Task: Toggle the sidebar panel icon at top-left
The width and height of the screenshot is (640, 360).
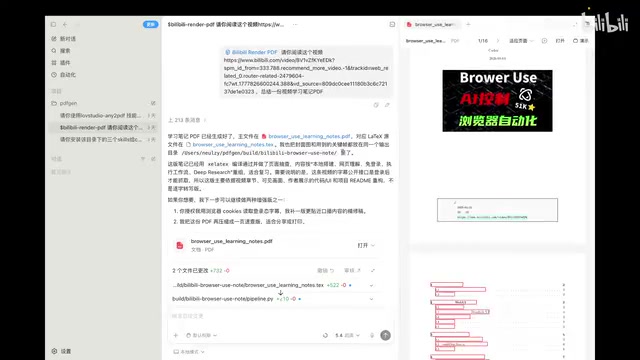Action: [x=53, y=24]
